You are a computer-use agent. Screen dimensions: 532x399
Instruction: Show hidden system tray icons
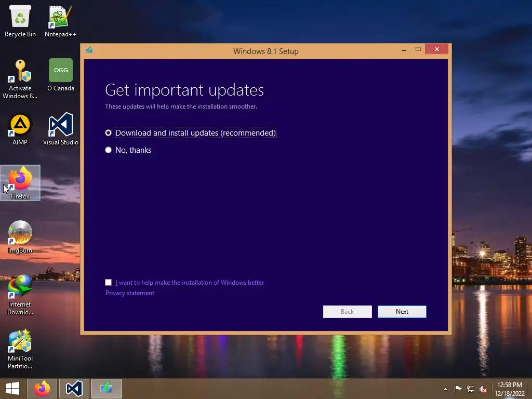point(445,389)
